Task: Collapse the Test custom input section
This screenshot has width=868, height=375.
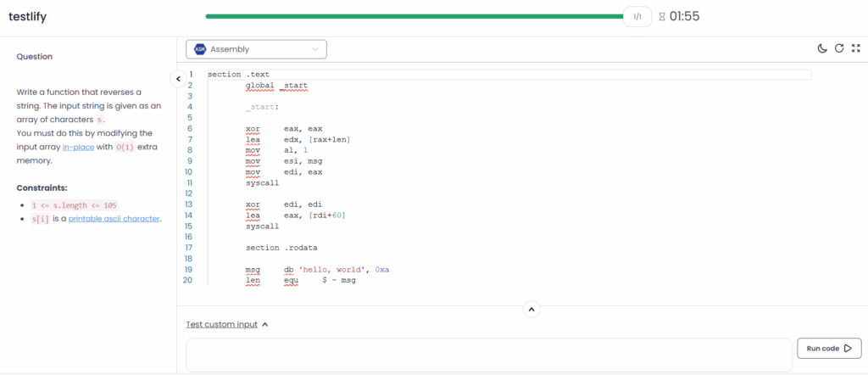Action: (x=227, y=325)
